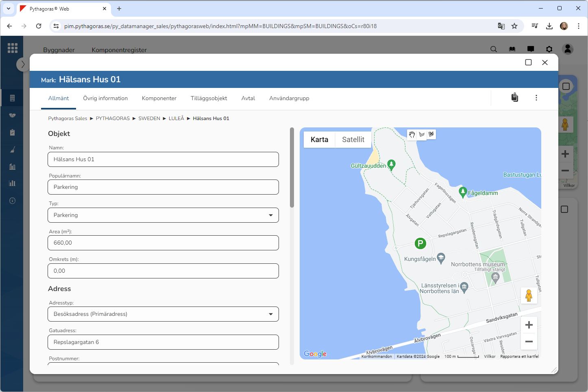This screenshot has height=392, width=588.
Task: Toggle the dialog fullscreen square button
Action: 528,62
